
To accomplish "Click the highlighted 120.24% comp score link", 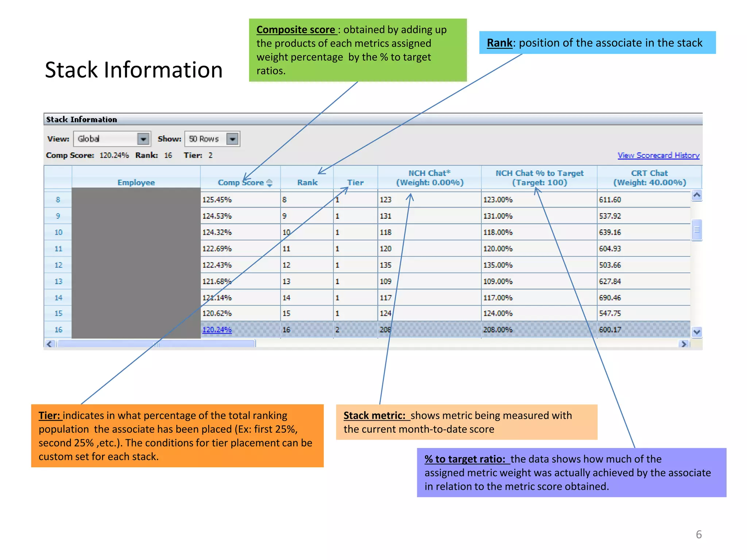I will 217,330.
